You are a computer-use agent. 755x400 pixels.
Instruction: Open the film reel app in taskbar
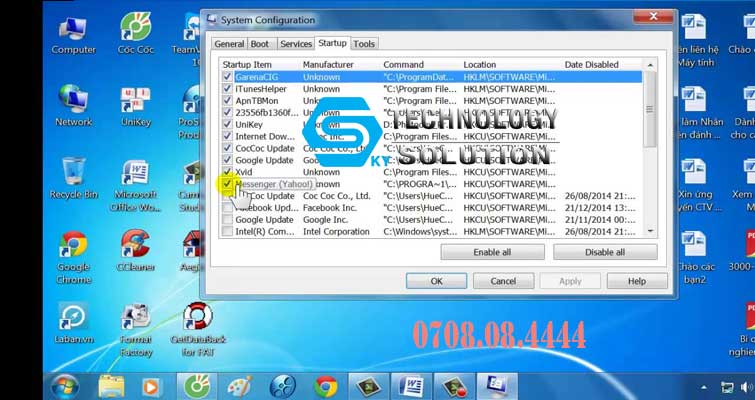click(283, 387)
